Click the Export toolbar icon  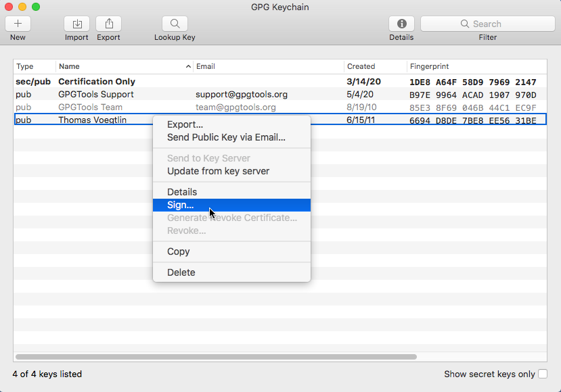pos(109,24)
